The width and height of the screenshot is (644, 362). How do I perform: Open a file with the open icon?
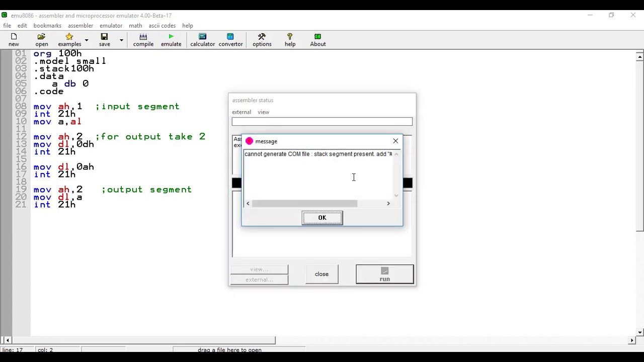click(x=42, y=40)
